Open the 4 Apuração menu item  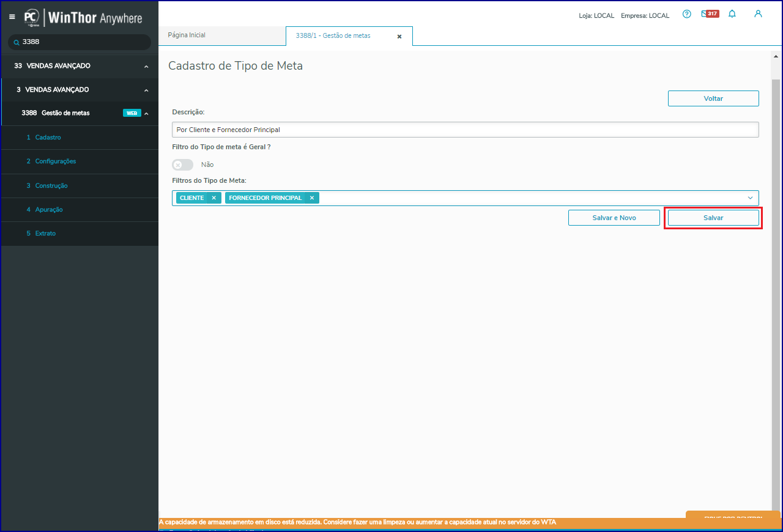point(80,210)
